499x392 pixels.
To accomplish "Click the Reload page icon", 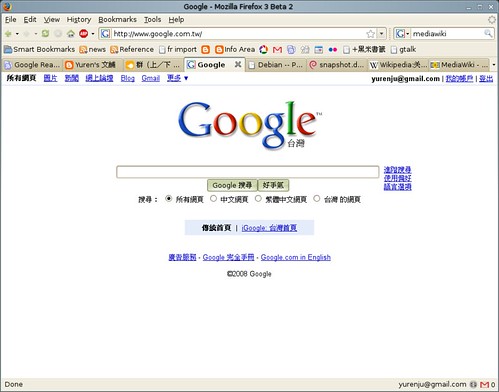I will (45, 33).
